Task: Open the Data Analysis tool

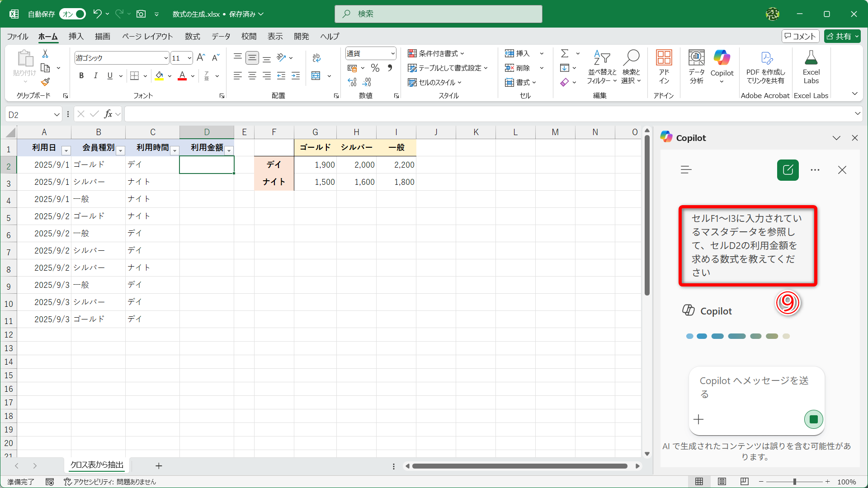Action: pyautogui.click(x=696, y=58)
